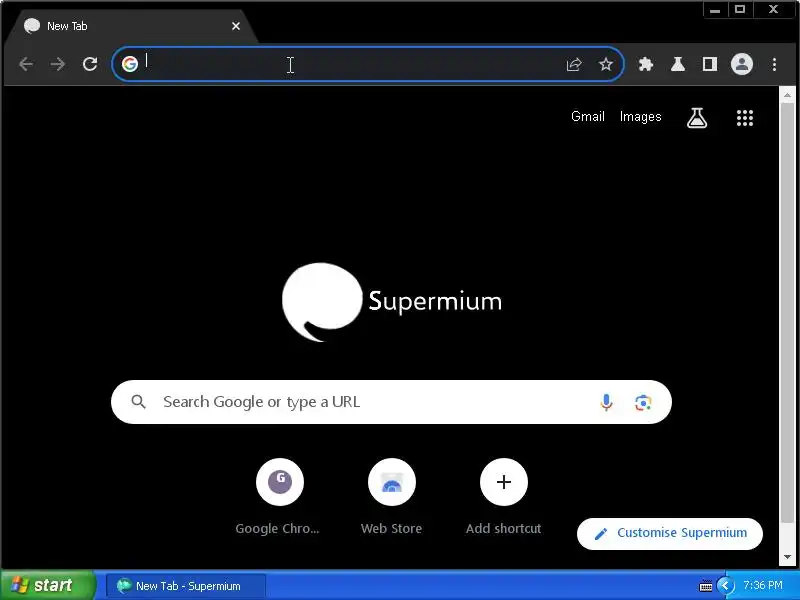Click the 7:36 PM clock
The height and width of the screenshot is (600, 800).
(x=763, y=585)
